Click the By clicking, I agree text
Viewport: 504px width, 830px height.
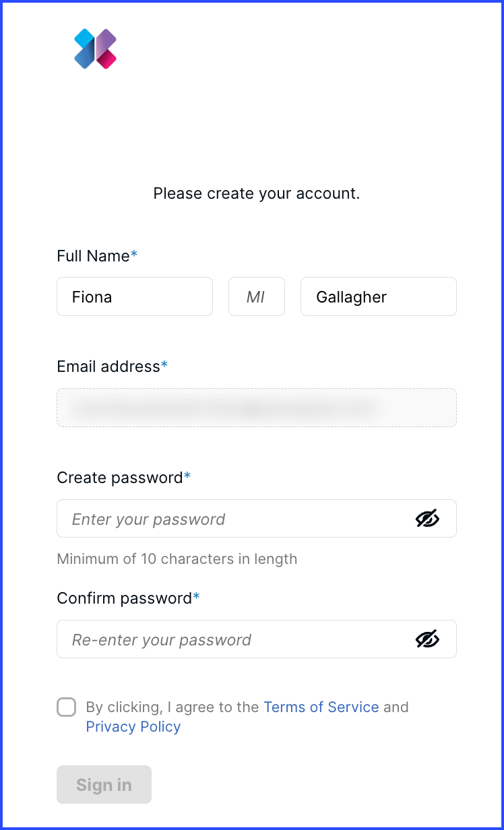click(172, 707)
